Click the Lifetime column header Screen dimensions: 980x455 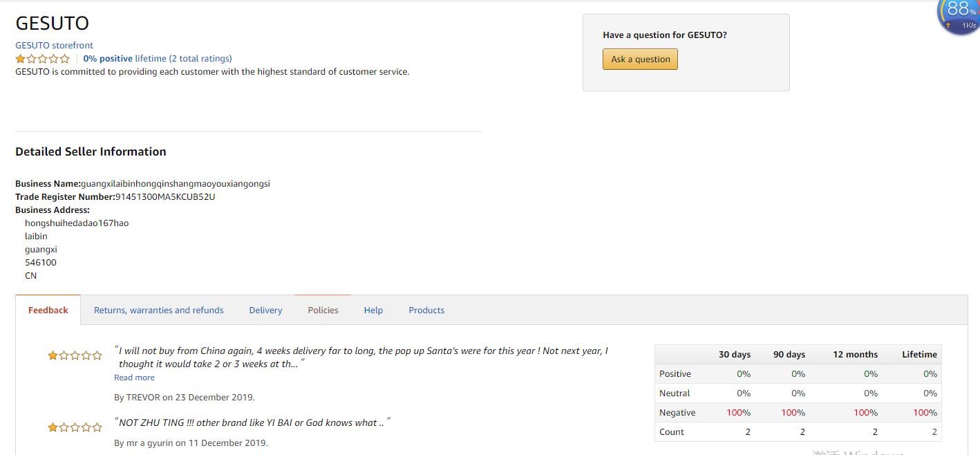919,355
